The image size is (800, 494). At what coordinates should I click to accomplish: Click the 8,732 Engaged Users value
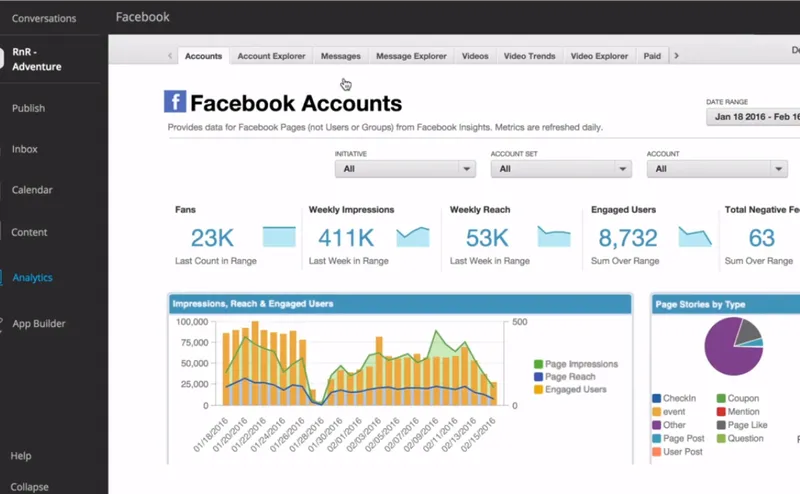[x=628, y=238]
